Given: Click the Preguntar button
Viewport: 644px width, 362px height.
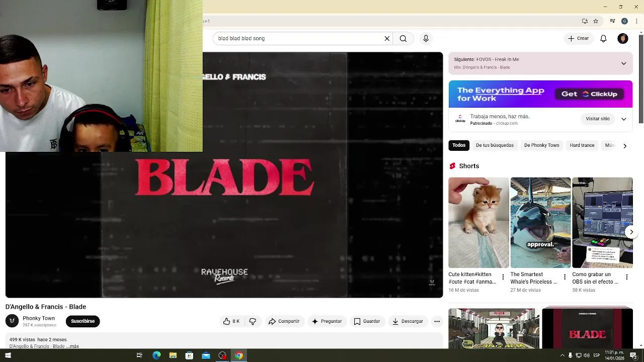Looking at the screenshot, I should tap(327, 321).
